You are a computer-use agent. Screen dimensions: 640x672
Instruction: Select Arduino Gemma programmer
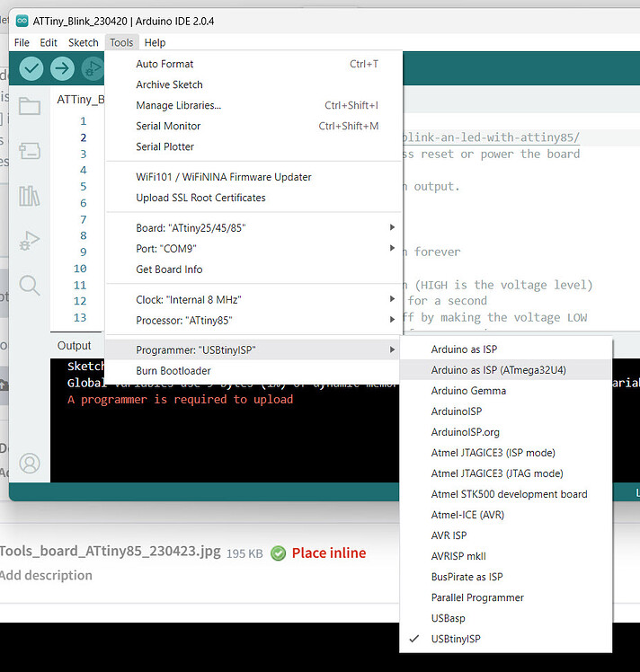click(506, 391)
